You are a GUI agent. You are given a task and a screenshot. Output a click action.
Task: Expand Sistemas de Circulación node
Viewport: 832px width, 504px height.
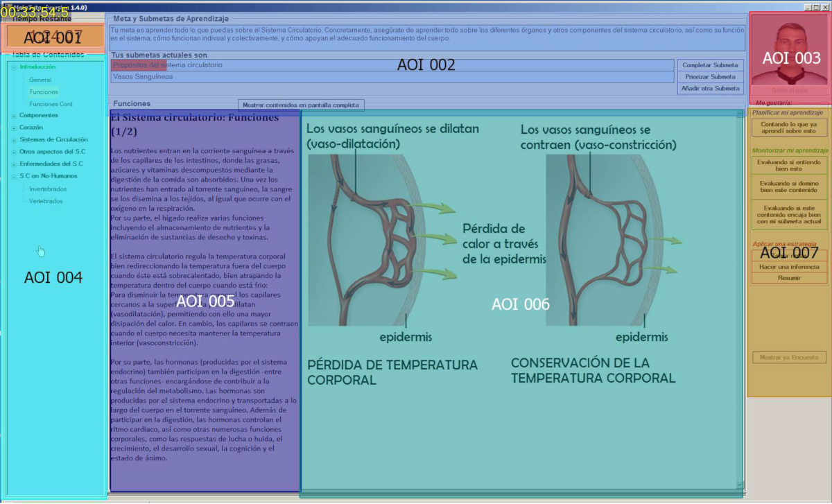click(x=14, y=140)
